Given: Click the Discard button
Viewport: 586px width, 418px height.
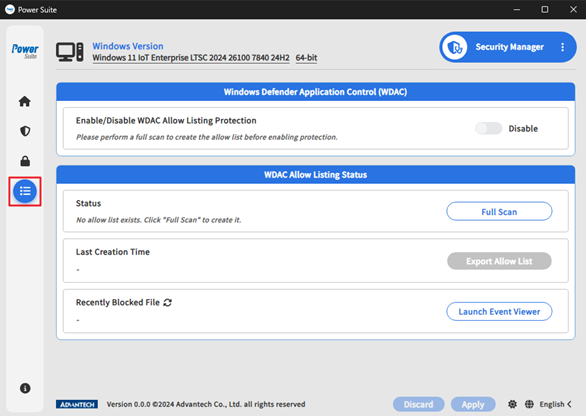Looking at the screenshot, I should [x=419, y=405].
